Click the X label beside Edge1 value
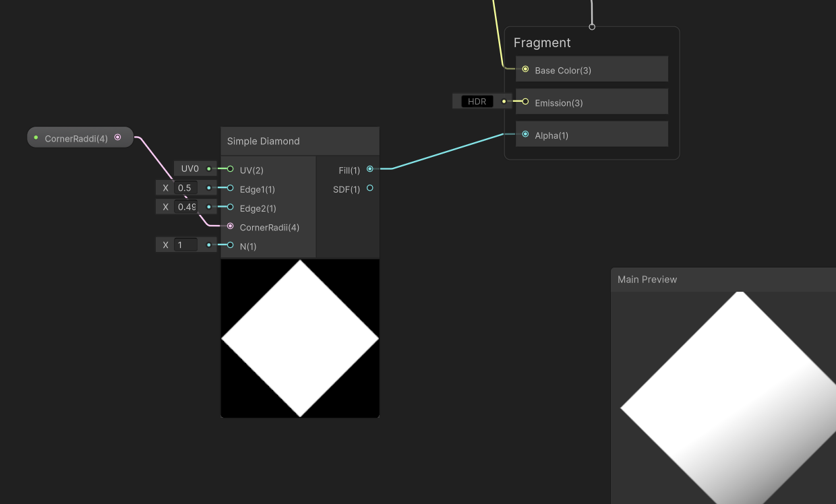This screenshot has height=504, width=836. [x=165, y=188]
